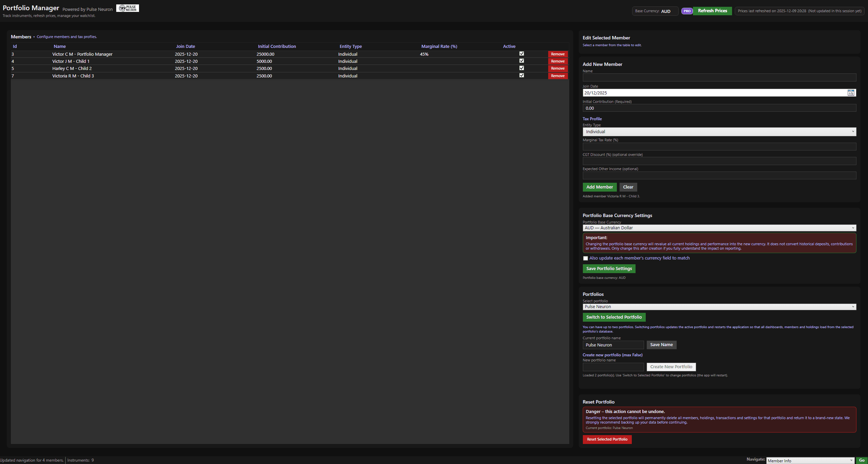The height and width of the screenshot is (464, 868).
Task: Expand the Navigate Member Info dropdown
Action: click(x=810, y=461)
